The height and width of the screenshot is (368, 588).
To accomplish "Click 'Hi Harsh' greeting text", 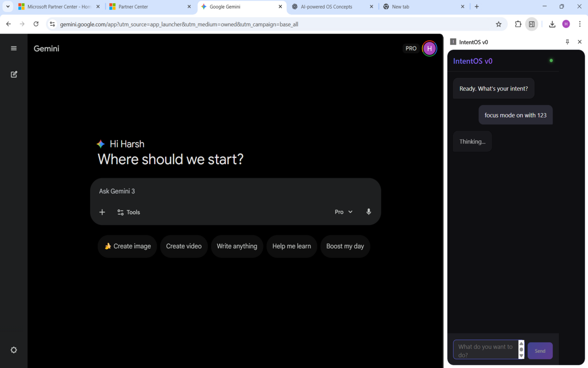I will (x=127, y=144).
